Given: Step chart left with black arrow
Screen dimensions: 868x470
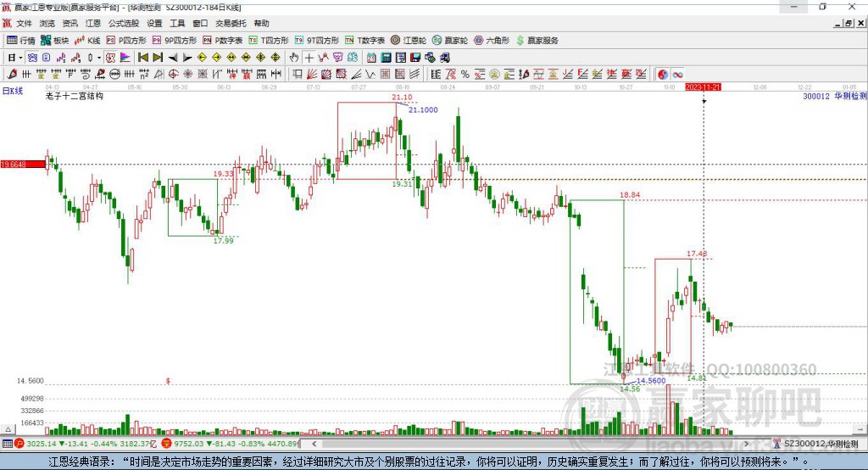Looking at the screenshot, I should point(173,58).
